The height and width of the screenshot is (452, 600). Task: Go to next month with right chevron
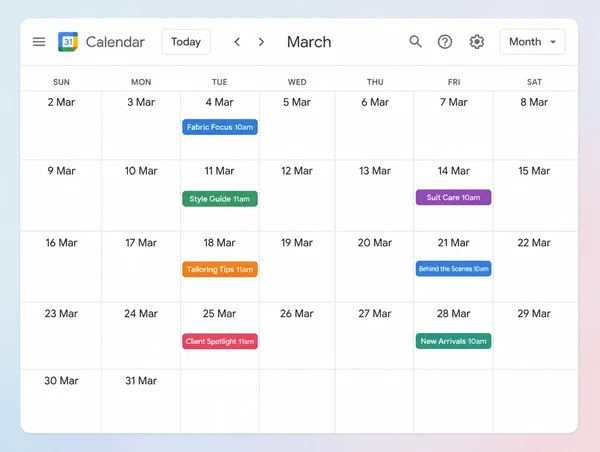(x=261, y=42)
